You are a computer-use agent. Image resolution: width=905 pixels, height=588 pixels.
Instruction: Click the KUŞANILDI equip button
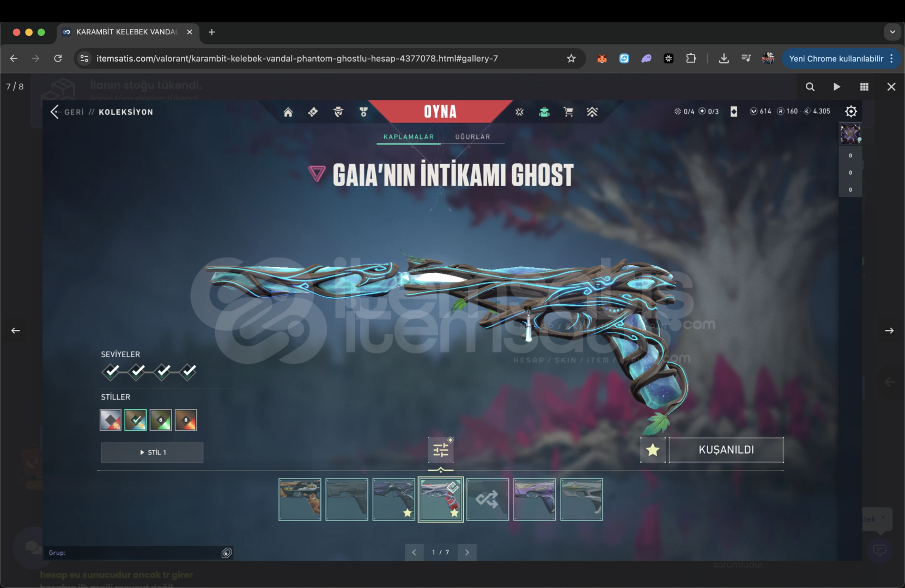pyautogui.click(x=726, y=450)
